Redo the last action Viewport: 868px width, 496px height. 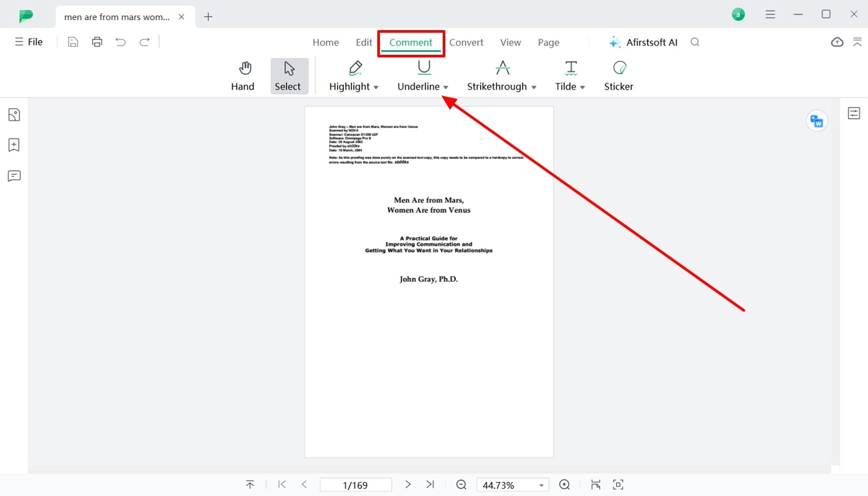click(x=144, y=42)
